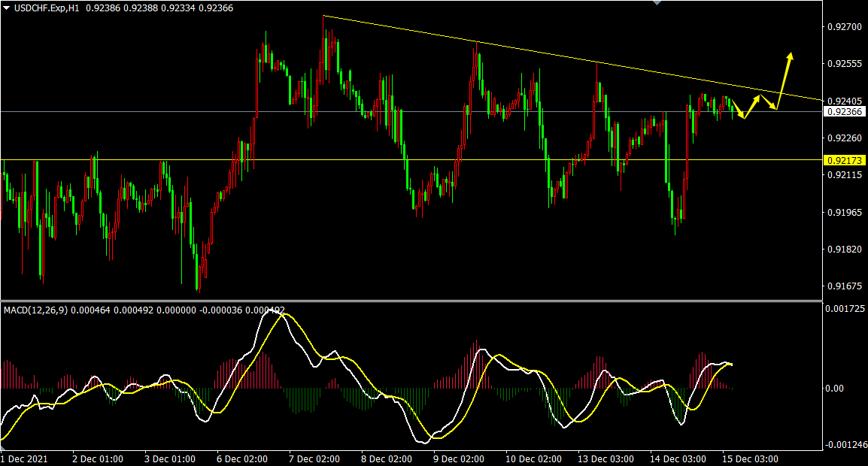This screenshot has height=466, width=868.
Task: Click the 0.92366 current price label
Action: (845, 112)
